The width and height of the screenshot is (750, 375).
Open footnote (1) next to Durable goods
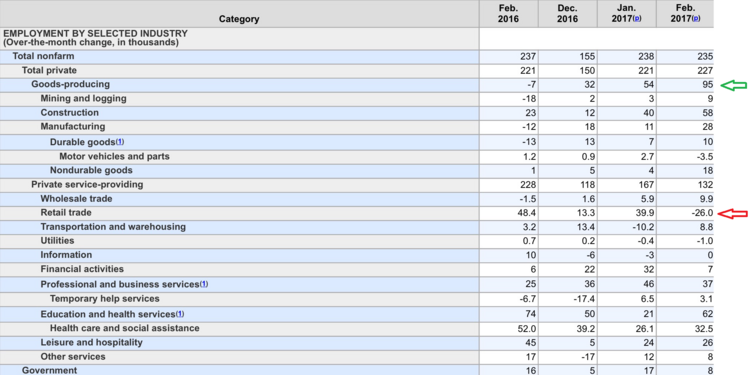point(120,142)
